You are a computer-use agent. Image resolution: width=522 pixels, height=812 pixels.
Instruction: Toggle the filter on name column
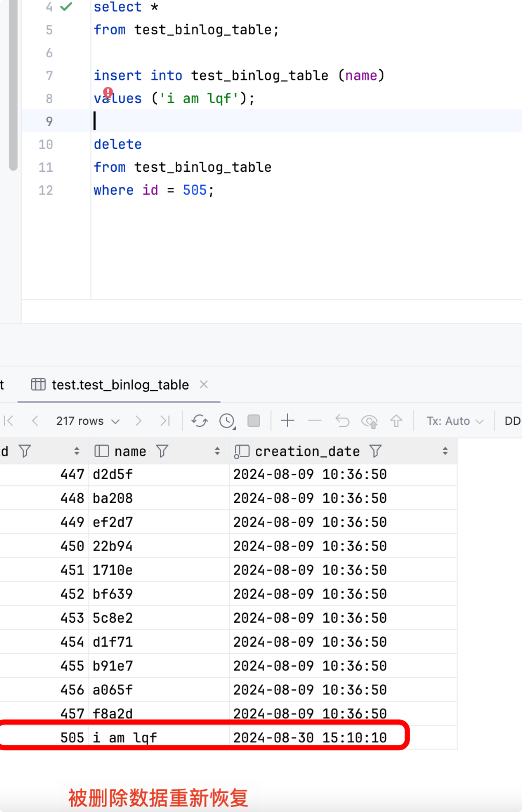162,451
